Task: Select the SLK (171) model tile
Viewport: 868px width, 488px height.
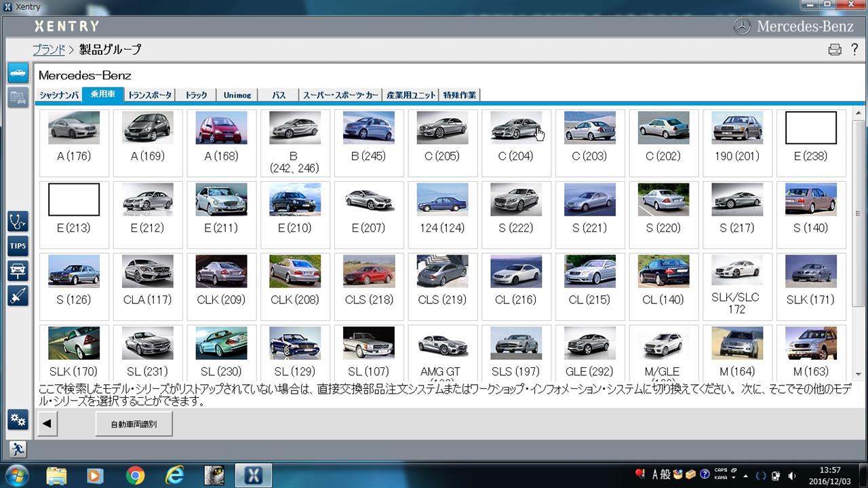Action: [x=811, y=286]
